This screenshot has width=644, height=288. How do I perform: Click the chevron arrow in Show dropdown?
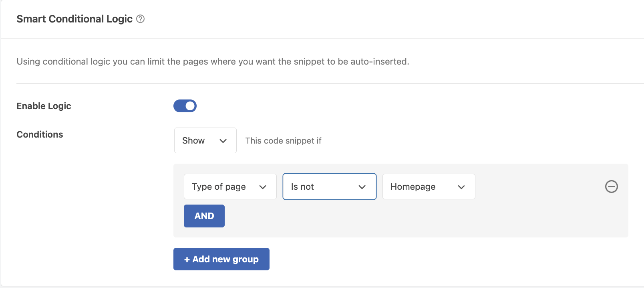(223, 141)
